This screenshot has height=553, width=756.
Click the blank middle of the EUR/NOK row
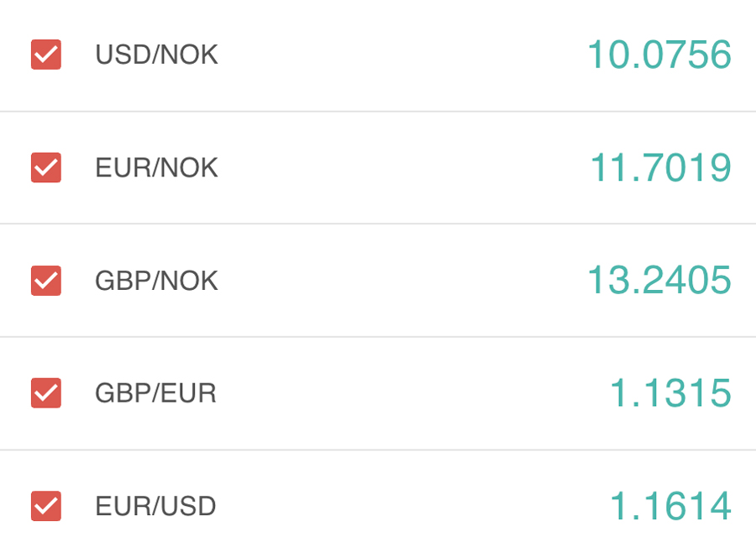(x=395, y=167)
